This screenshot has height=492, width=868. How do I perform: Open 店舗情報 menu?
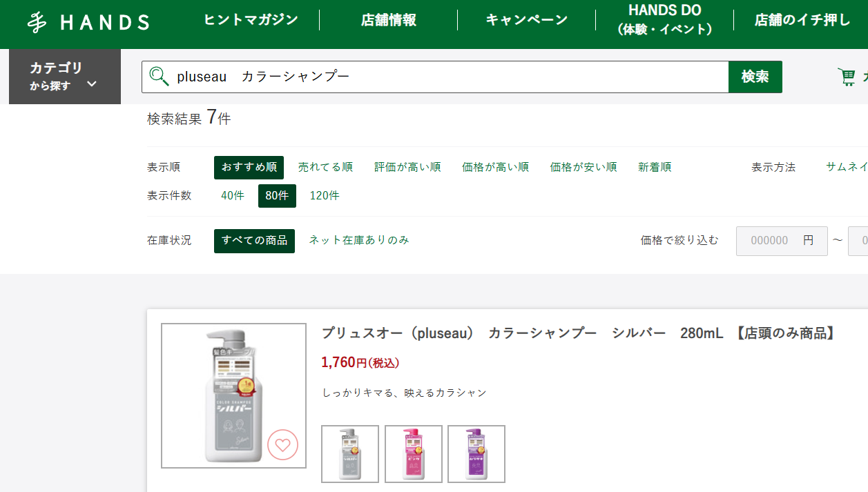[389, 20]
